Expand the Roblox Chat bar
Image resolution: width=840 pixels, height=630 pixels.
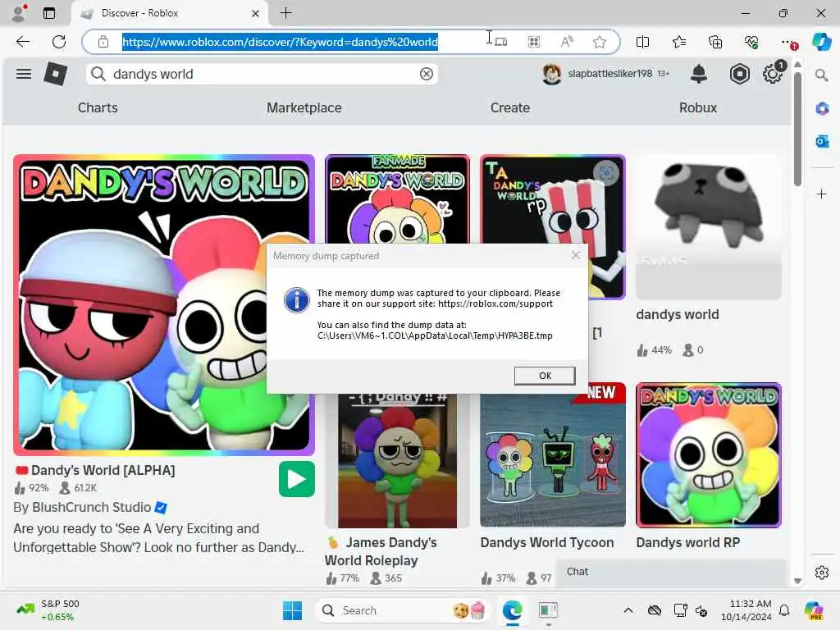672,572
